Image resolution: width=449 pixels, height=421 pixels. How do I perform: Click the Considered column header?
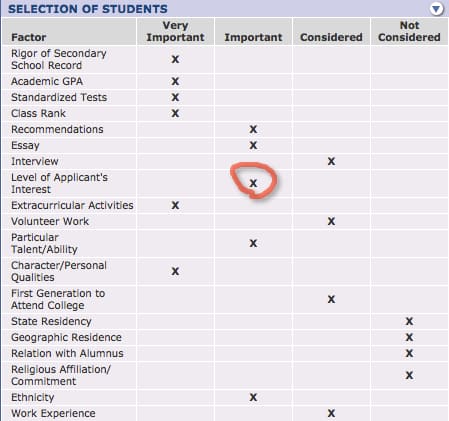tap(331, 37)
